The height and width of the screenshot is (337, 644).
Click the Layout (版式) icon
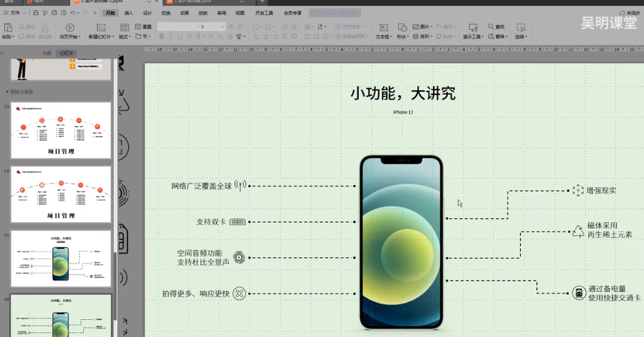point(125,28)
